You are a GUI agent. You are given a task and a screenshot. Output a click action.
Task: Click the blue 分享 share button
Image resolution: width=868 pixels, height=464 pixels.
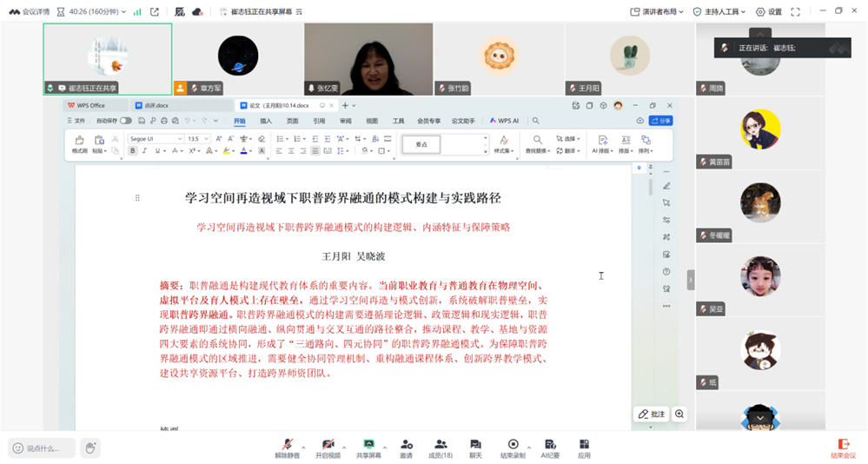pos(661,121)
